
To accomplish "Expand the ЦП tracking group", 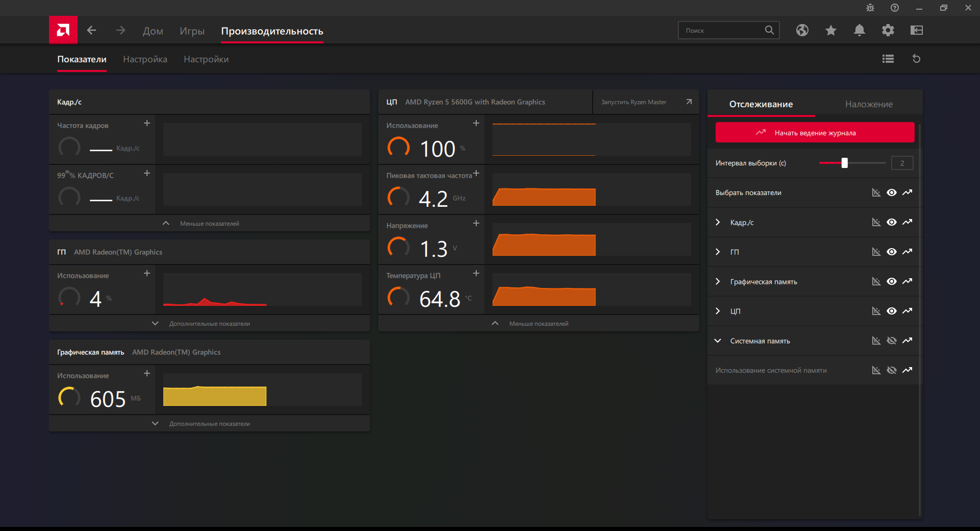I will point(718,311).
